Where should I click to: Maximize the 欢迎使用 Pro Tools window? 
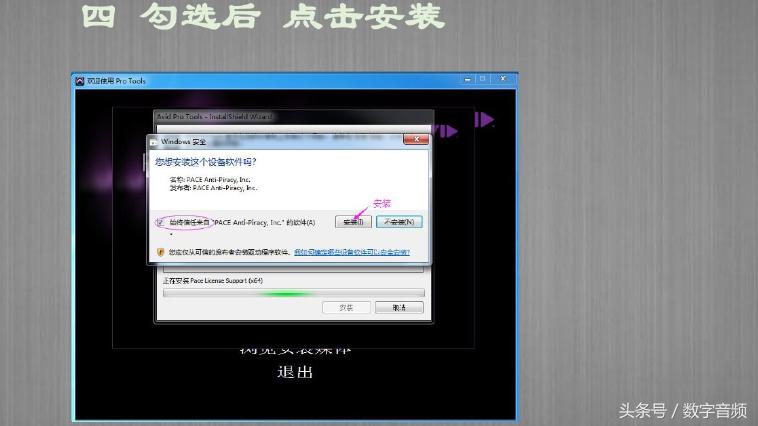pyautogui.click(x=482, y=79)
